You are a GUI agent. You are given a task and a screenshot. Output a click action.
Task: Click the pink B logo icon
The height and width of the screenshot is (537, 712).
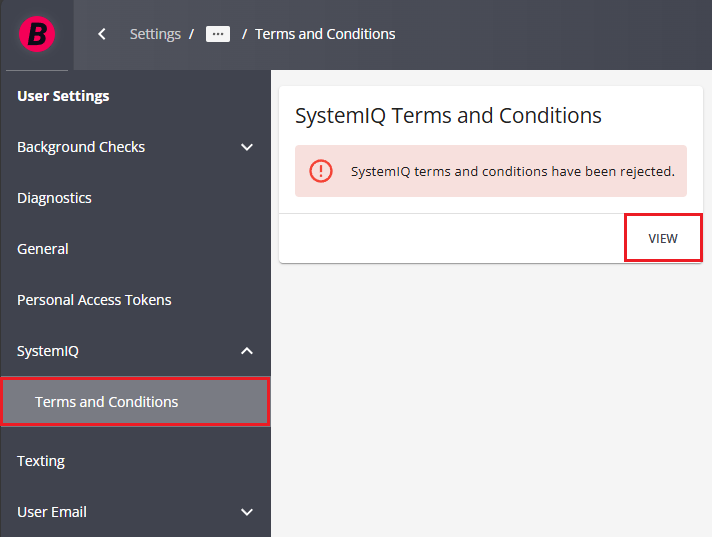(37, 34)
